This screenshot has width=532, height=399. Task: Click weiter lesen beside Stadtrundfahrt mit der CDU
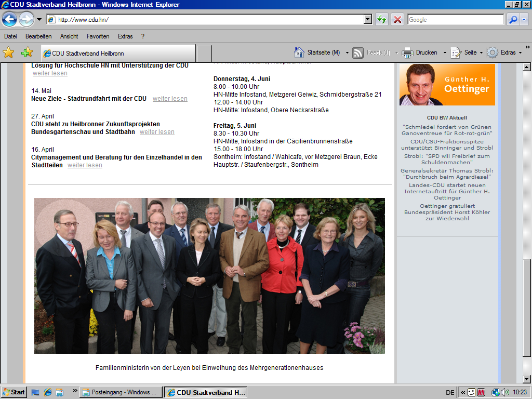(170, 99)
